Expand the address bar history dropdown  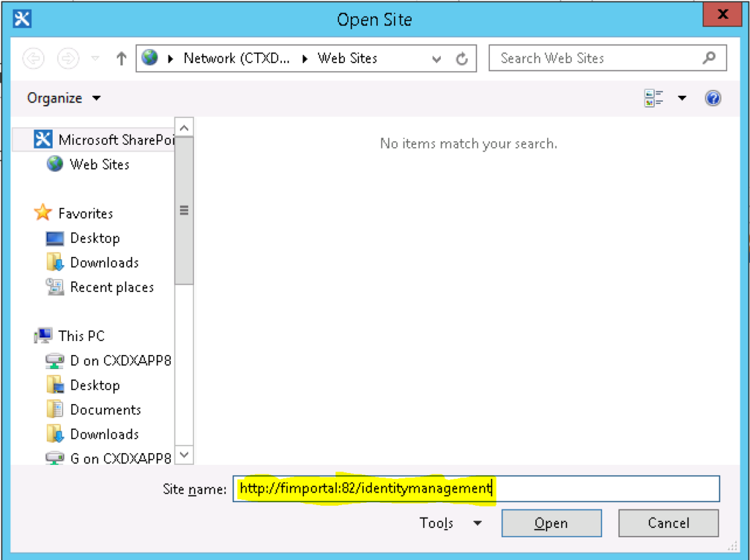pyautogui.click(x=437, y=59)
